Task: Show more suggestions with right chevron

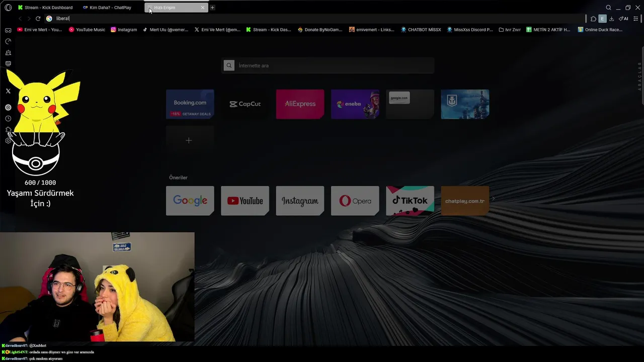Action: (494, 199)
